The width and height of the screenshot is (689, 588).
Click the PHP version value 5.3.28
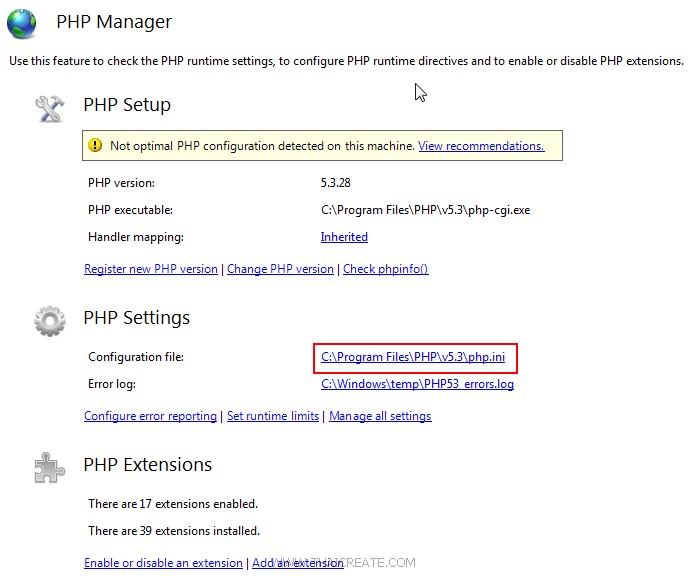(x=336, y=183)
